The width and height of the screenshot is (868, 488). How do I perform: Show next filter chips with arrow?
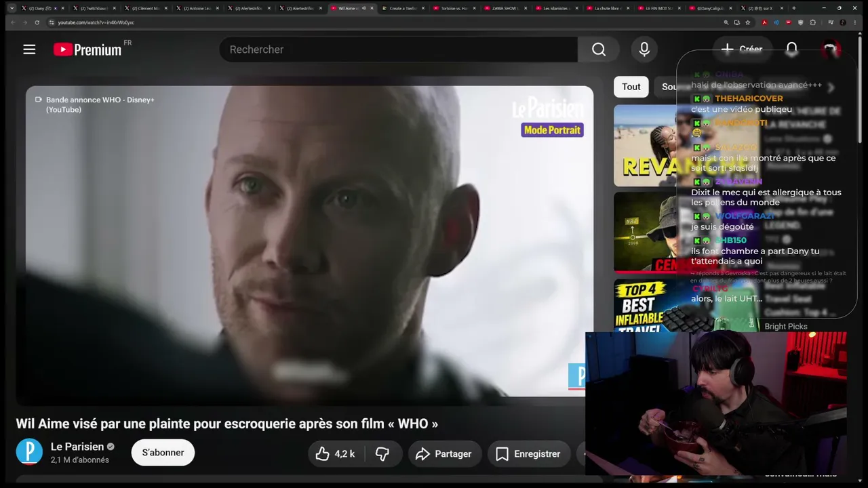click(831, 87)
